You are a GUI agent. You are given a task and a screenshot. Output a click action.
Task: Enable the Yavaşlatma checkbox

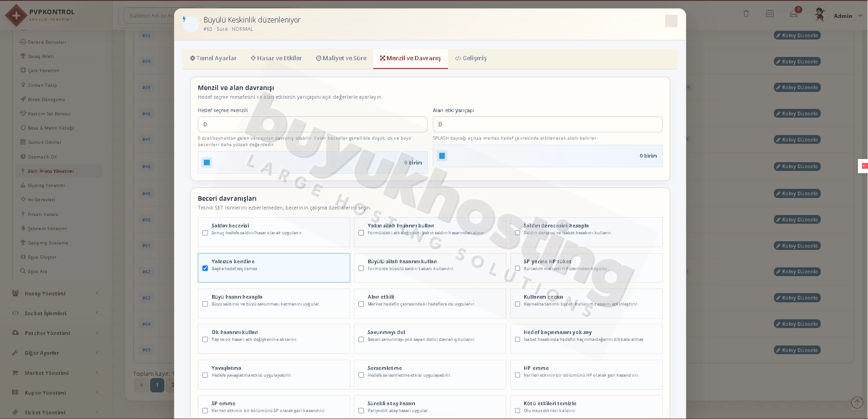(x=205, y=375)
